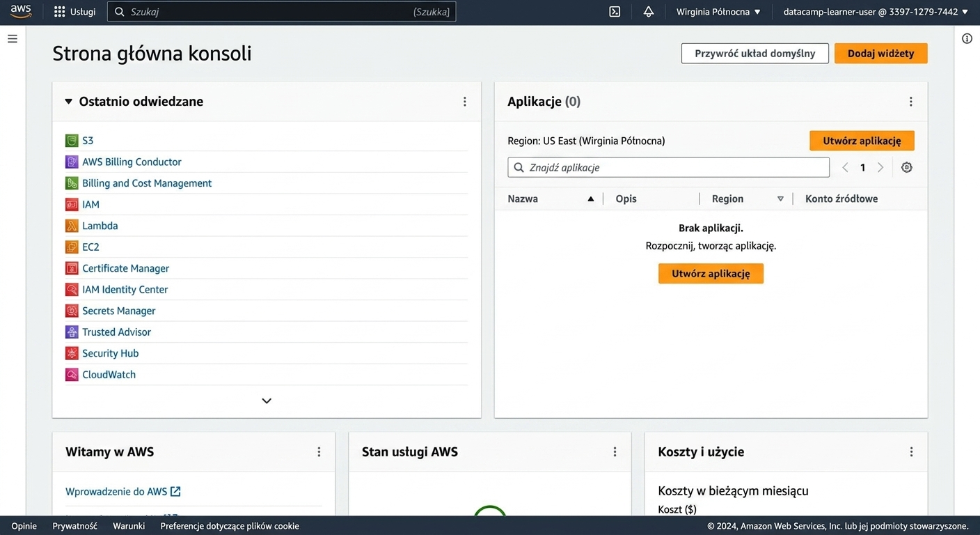Open the IAM Identity Center link
Image resolution: width=980 pixels, height=535 pixels.
pyautogui.click(x=125, y=289)
